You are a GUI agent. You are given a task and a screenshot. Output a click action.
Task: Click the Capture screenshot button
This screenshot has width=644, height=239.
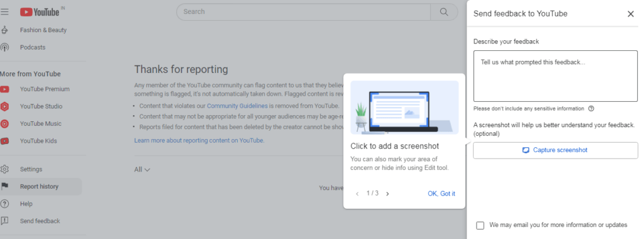click(555, 150)
